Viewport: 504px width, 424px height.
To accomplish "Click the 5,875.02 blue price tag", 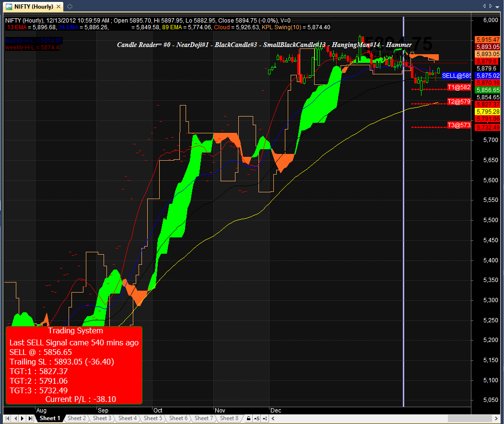I will [x=488, y=76].
